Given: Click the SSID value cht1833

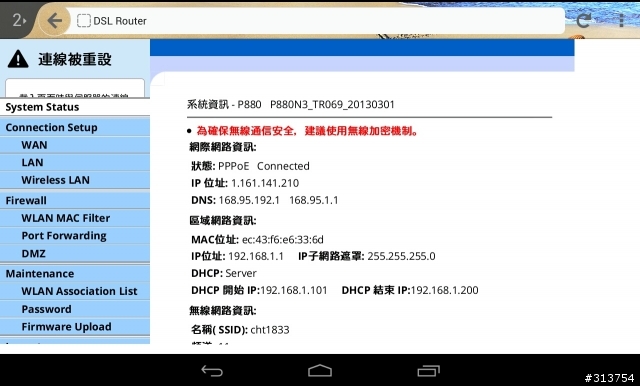Looking at the screenshot, I should tap(270, 330).
